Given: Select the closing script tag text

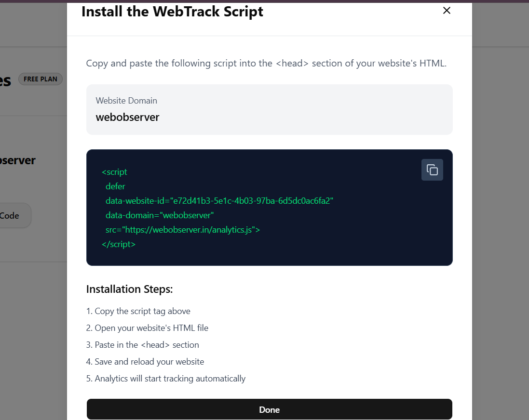Looking at the screenshot, I should pos(119,244).
